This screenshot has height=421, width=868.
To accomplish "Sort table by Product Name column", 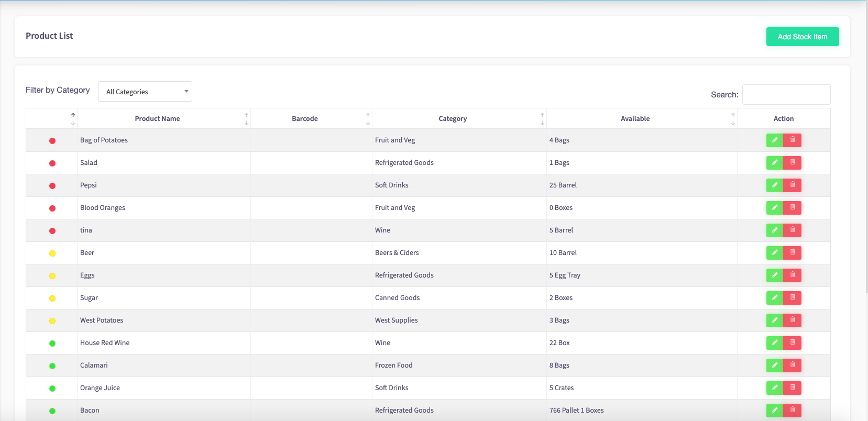I will click(x=164, y=119).
